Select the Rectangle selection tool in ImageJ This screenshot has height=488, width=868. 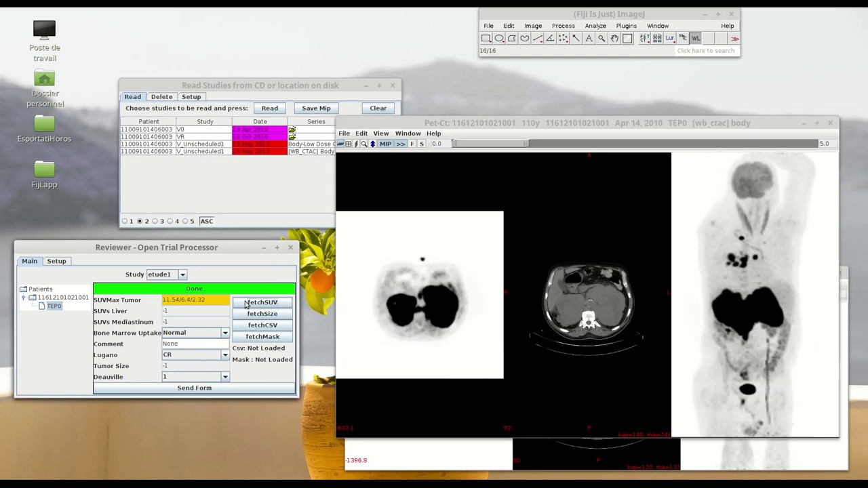coord(486,38)
